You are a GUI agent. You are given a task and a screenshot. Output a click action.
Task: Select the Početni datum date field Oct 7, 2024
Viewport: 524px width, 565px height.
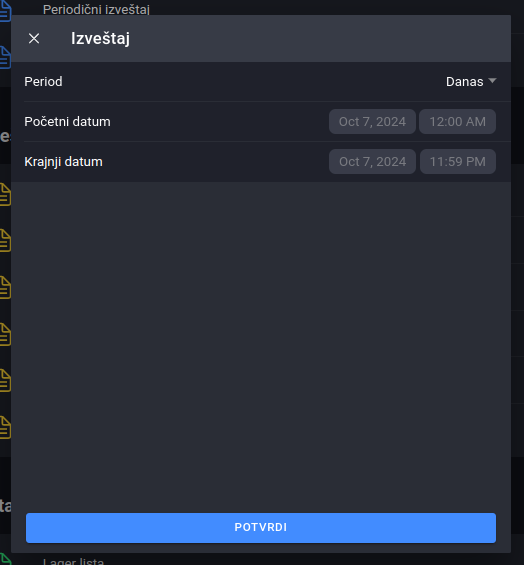click(372, 121)
